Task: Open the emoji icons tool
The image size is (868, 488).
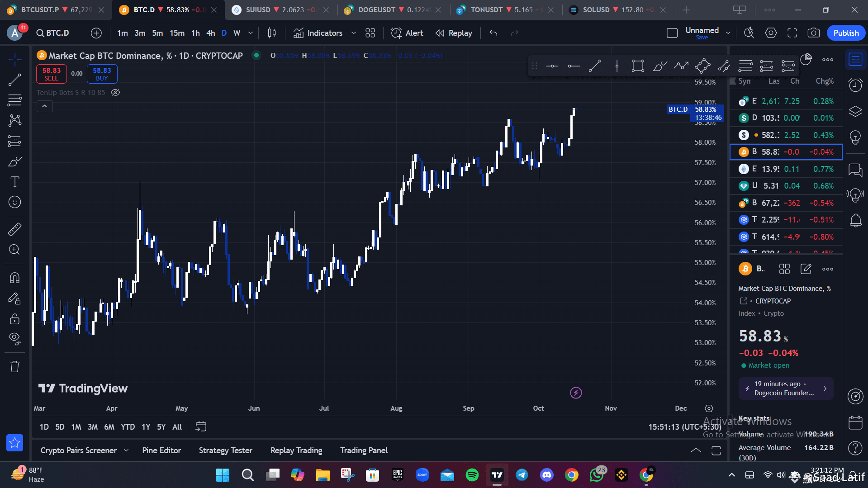Action: (x=14, y=202)
